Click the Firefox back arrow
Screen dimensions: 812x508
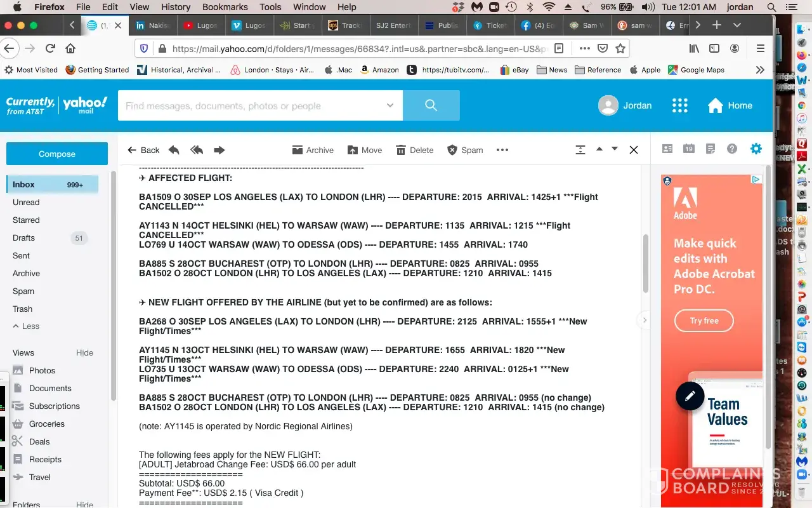(9, 48)
